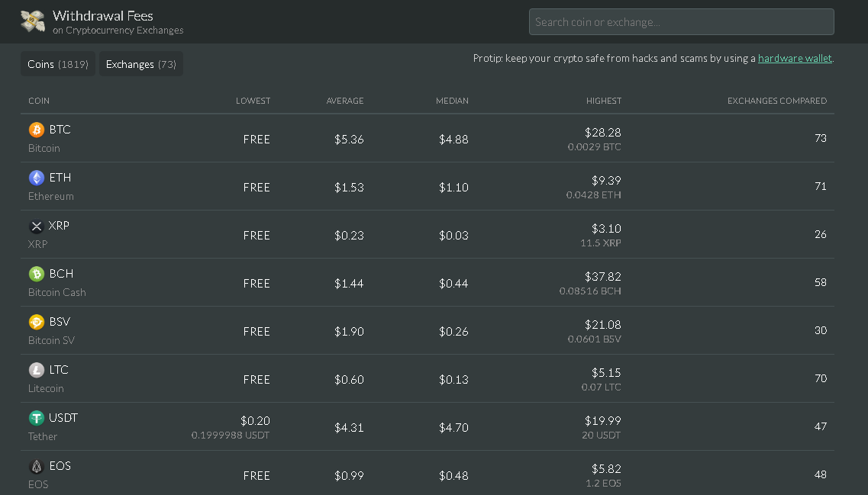Select the 'Tether' coin name text
Screen dimensions: 868x495
click(x=43, y=437)
